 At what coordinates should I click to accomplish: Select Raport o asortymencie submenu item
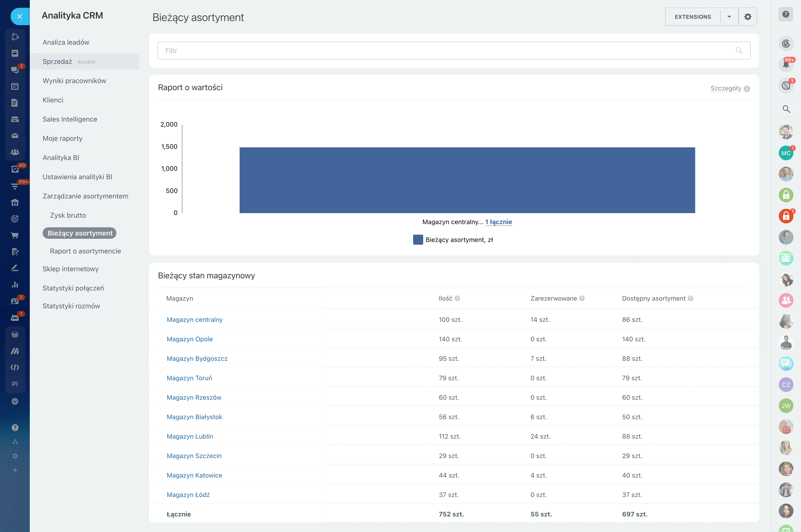pos(85,251)
